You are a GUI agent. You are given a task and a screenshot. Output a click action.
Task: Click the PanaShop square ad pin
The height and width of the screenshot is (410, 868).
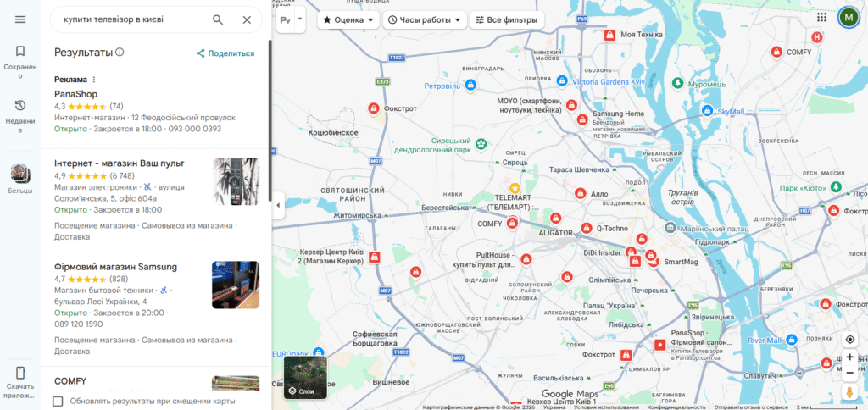pyautogui.click(x=659, y=346)
